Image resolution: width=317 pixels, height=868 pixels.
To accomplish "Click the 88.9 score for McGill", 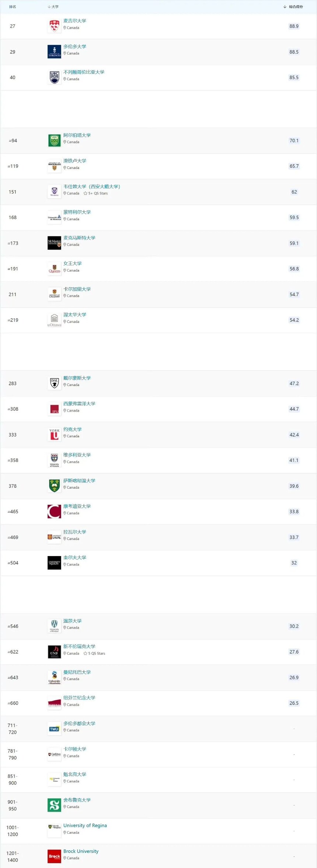I will click(294, 26).
